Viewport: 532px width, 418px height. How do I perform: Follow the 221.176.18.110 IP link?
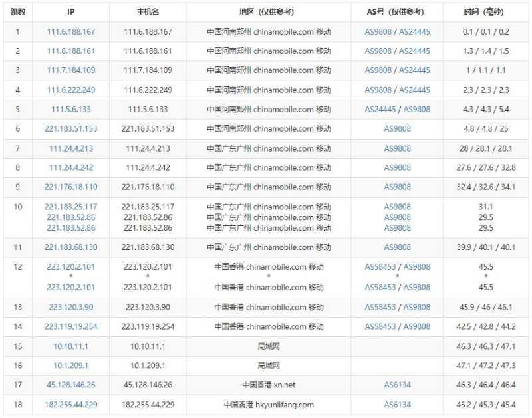pos(71,187)
